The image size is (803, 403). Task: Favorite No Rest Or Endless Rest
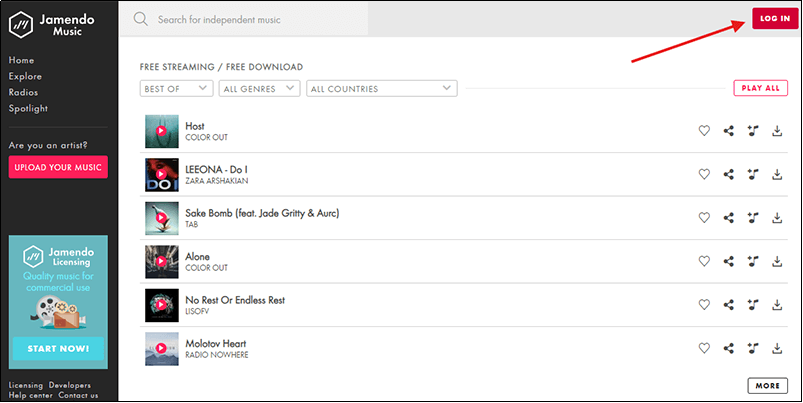[x=704, y=304]
